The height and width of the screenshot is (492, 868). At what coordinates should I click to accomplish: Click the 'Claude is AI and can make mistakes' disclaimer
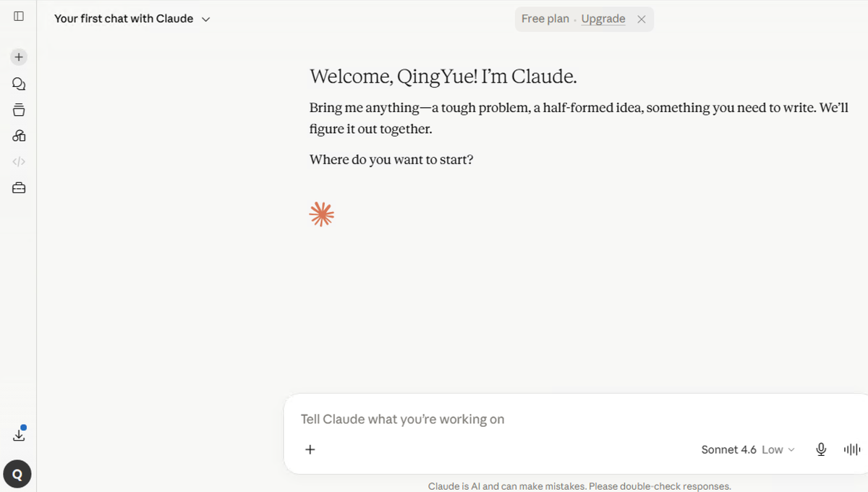(x=579, y=486)
